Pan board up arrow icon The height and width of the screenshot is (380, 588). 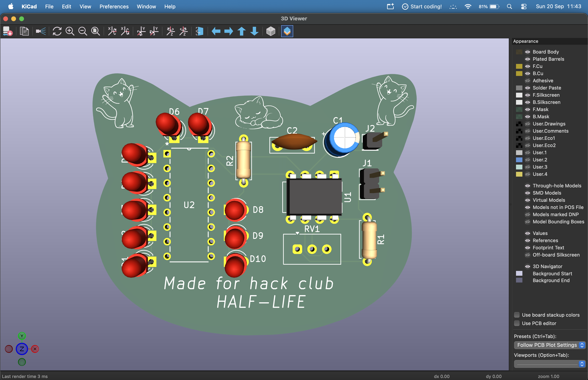(242, 31)
